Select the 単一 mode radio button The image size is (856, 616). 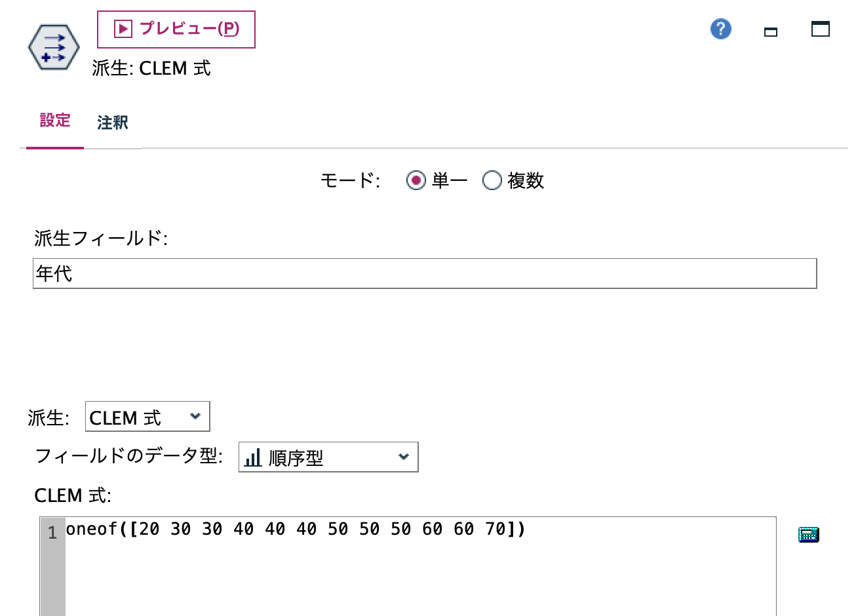(415, 181)
